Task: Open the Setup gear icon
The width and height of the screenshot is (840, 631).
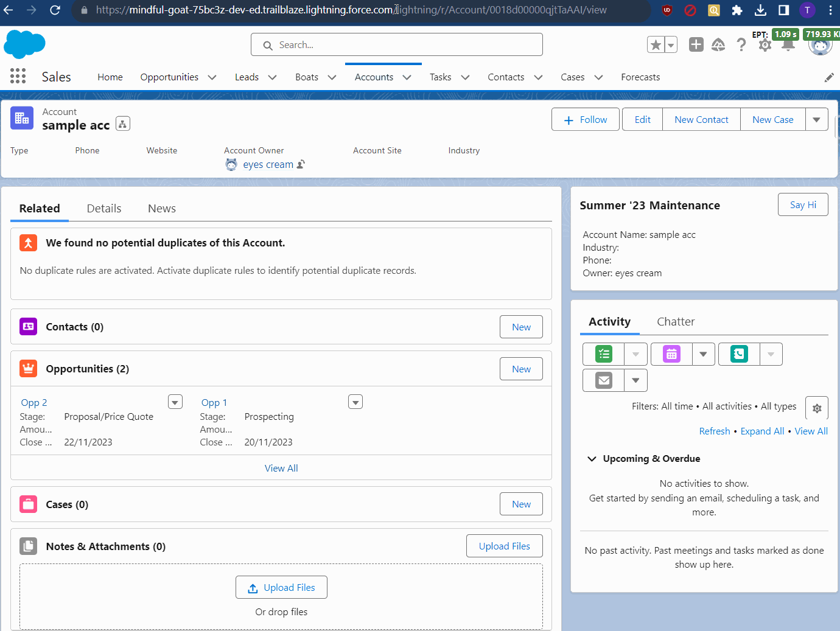Action: (x=765, y=44)
